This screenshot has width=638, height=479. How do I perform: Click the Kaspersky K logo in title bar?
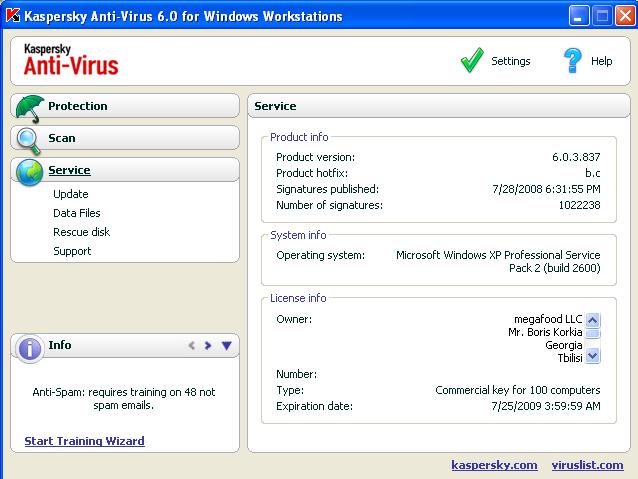[x=13, y=15]
